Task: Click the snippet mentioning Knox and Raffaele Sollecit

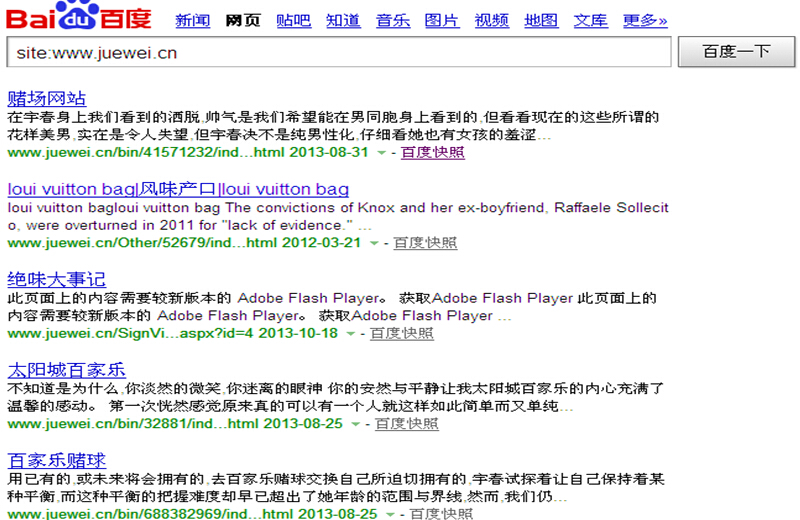Action: point(338,216)
